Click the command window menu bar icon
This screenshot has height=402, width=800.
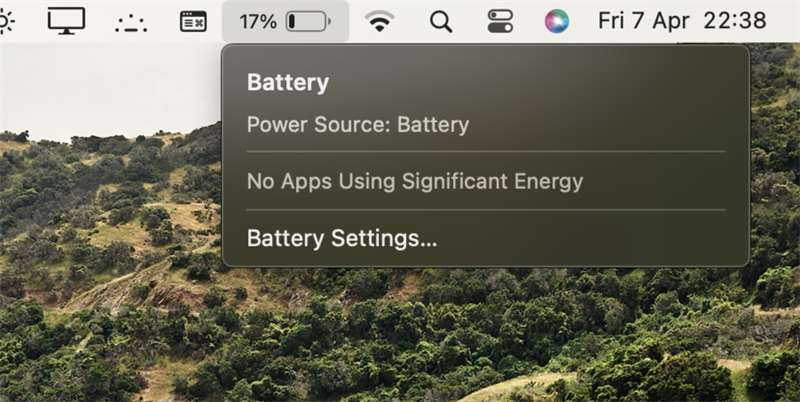193,21
